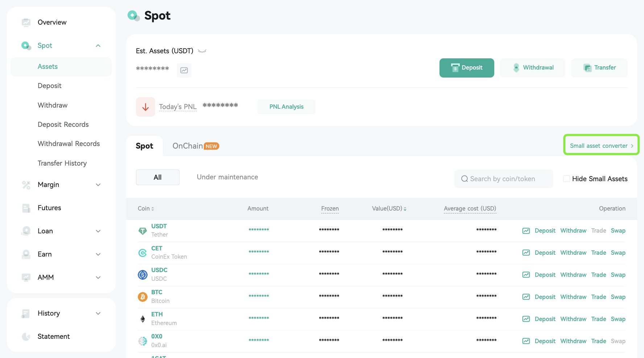Switch to the OnChain tab
644x358 pixels.
[196, 146]
